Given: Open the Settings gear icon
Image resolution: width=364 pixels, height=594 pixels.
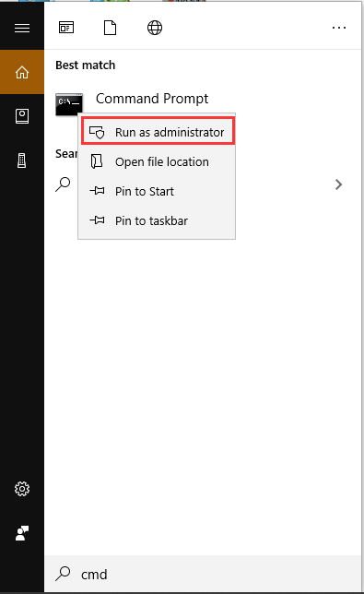Looking at the screenshot, I should 22,489.
